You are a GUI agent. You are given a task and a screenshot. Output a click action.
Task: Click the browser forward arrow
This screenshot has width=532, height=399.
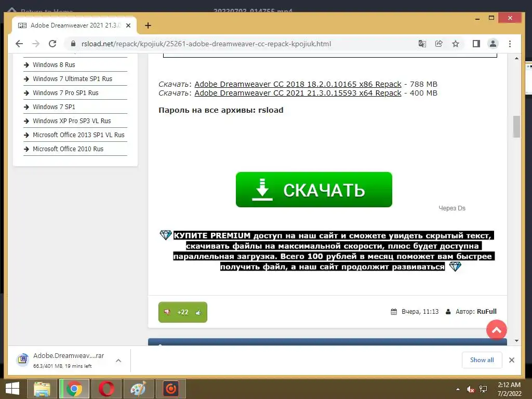[x=36, y=44]
